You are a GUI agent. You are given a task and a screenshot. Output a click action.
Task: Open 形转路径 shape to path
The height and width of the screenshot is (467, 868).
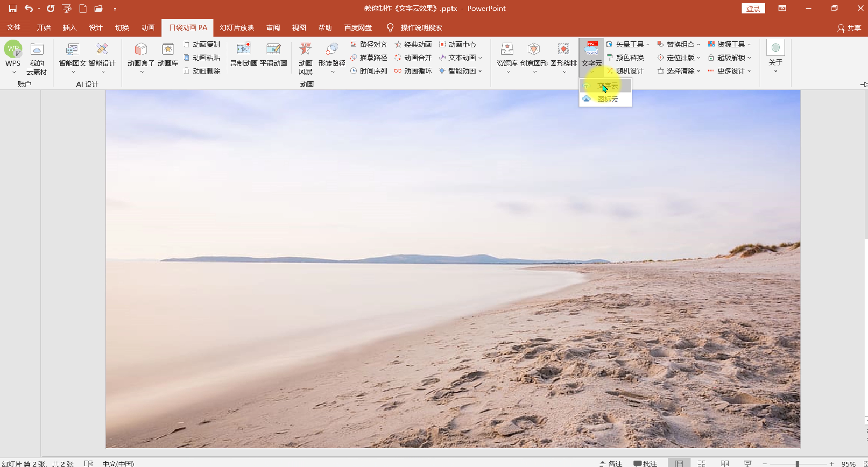click(x=332, y=58)
